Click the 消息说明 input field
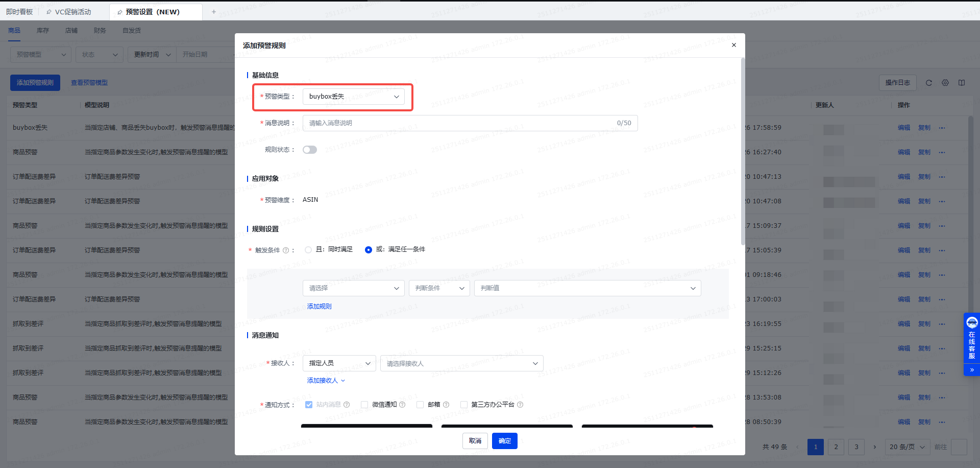Screen dimensions: 980x468 coord(470,123)
